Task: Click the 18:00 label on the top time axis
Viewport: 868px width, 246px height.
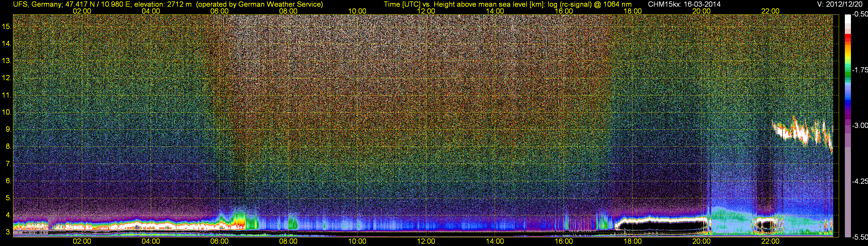Action: (632, 11)
